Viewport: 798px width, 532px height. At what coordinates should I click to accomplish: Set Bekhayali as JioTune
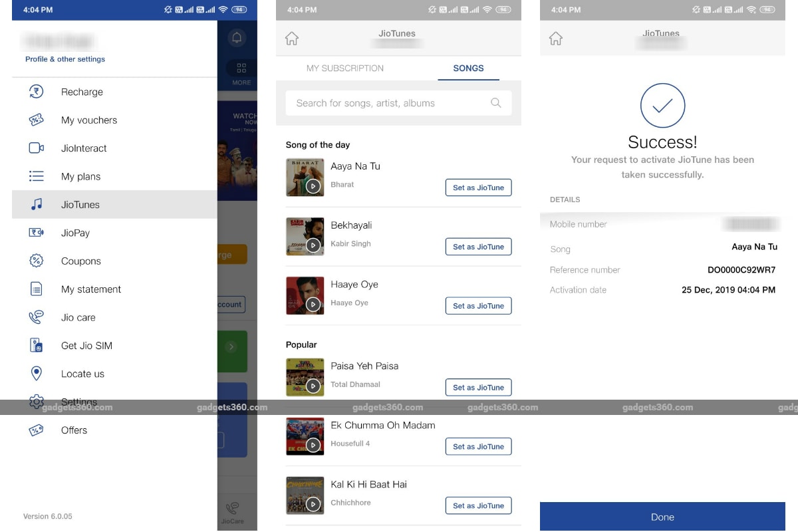(478, 247)
